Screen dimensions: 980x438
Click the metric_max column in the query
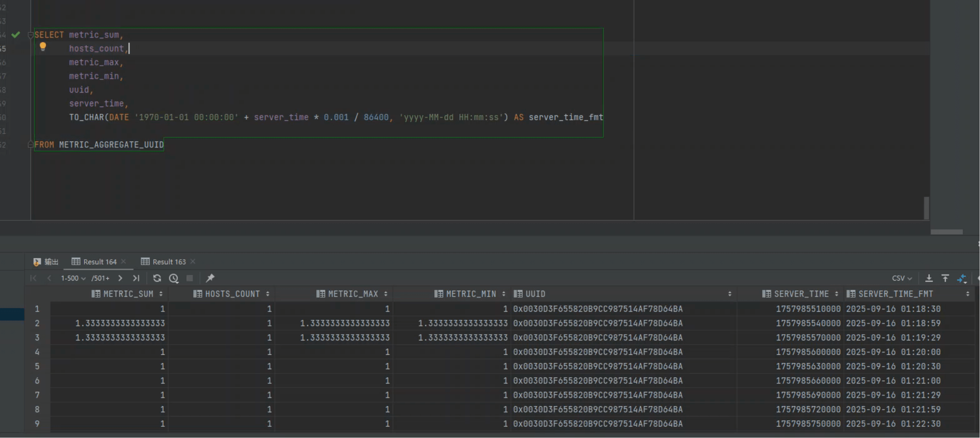(x=94, y=62)
